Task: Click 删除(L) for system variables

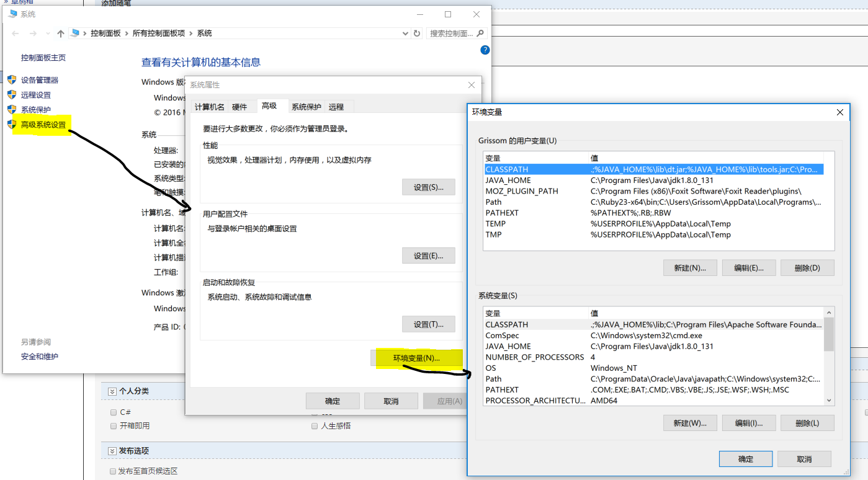Action: click(807, 423)
